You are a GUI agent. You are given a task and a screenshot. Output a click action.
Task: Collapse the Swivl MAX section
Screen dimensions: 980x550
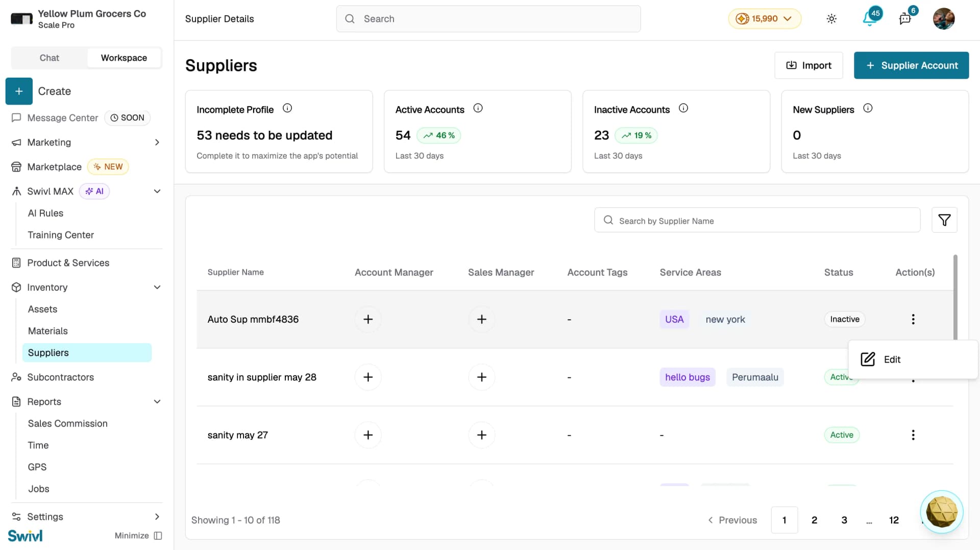[157, 192]
